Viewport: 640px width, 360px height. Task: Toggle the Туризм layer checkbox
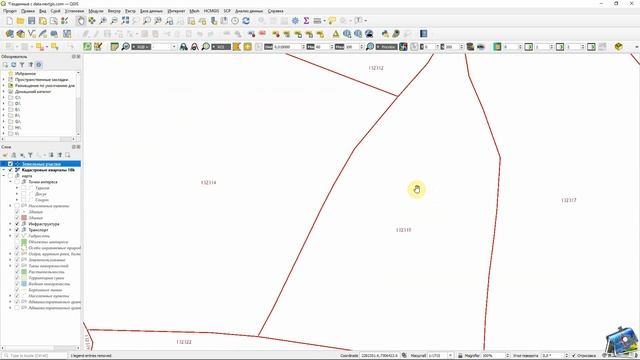24,188
